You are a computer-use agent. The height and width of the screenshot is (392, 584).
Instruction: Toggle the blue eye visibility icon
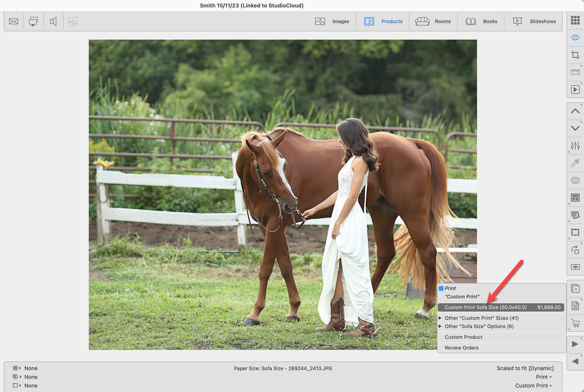point(575,37)
